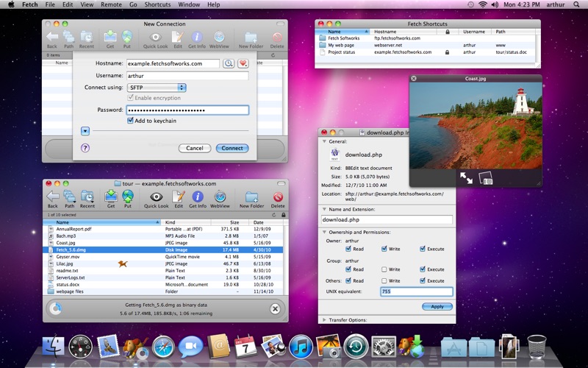Open the Shortcuts menu

(157, 4)
